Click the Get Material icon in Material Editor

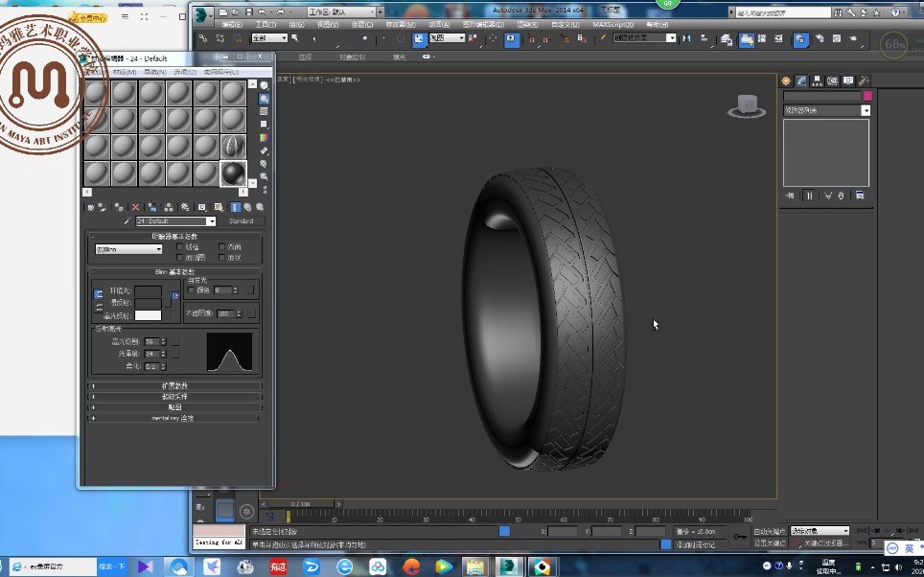pyautogui.click(x=89, y=207)
